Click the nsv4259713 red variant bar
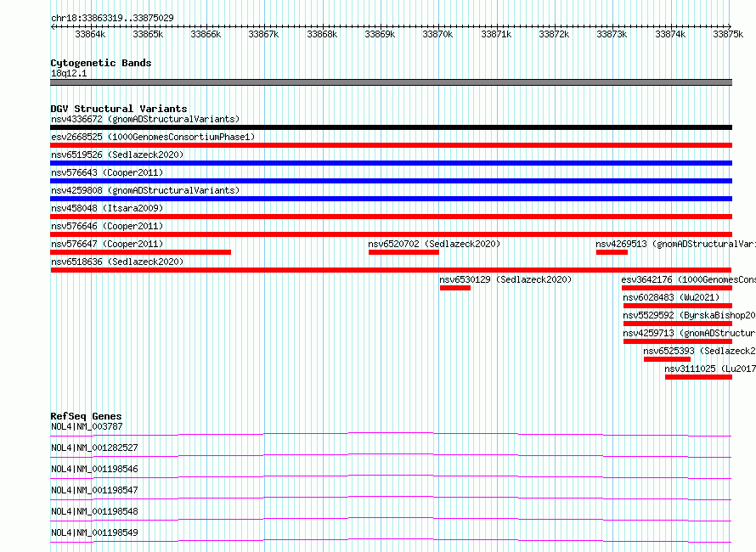Image resolution: width=756 pixels, height=552 pixels. 678,341
